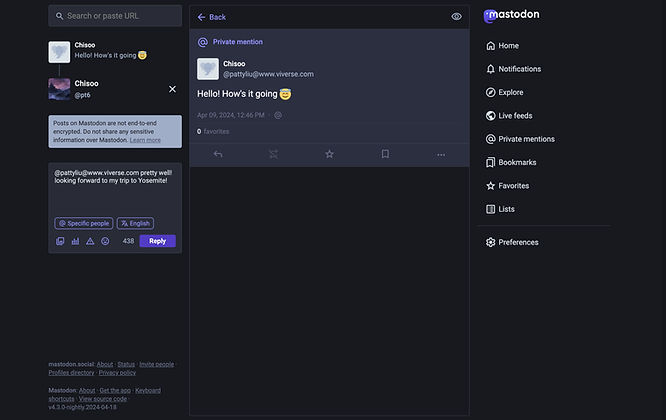Open the View source code footer link
The height and width of the screenshot is (420, 666).
103,399
